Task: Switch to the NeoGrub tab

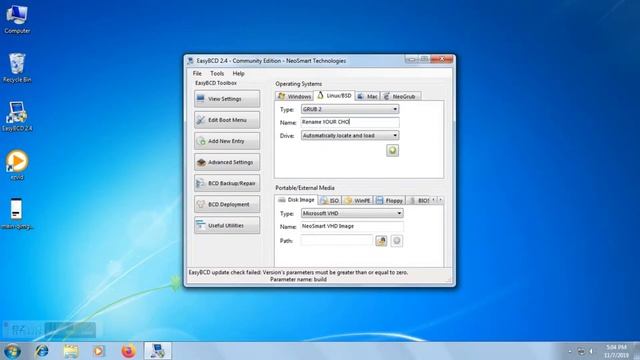Action: point(400,96)
